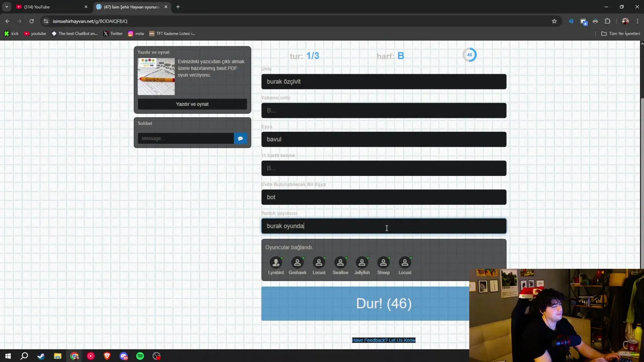Open the browser extensions puzzle menu

607,21
